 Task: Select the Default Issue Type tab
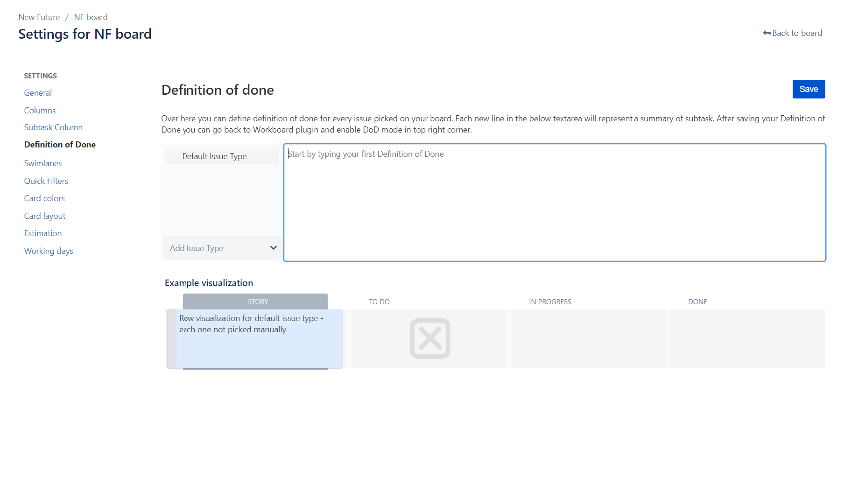222,156
